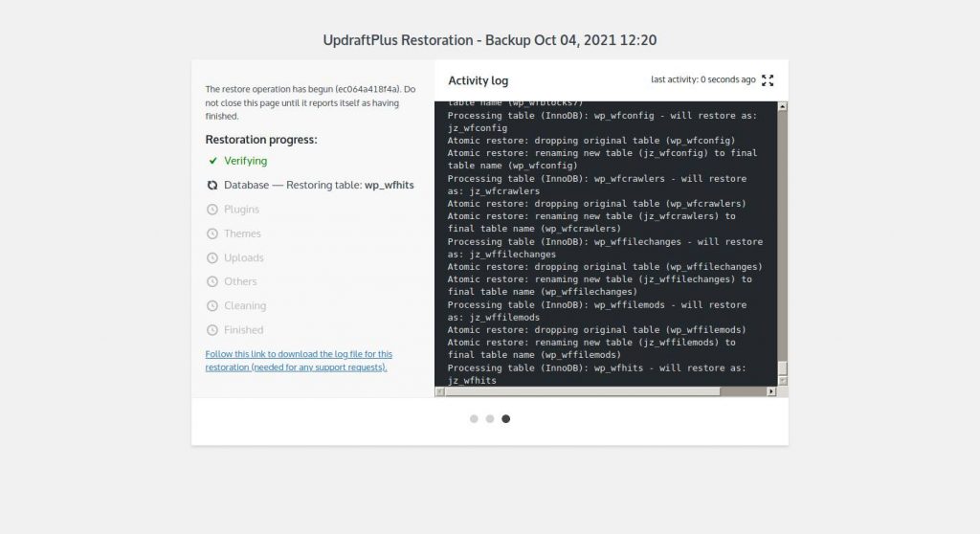
Task: Expand activity log to fullscreen
Action: pos(768,80)
